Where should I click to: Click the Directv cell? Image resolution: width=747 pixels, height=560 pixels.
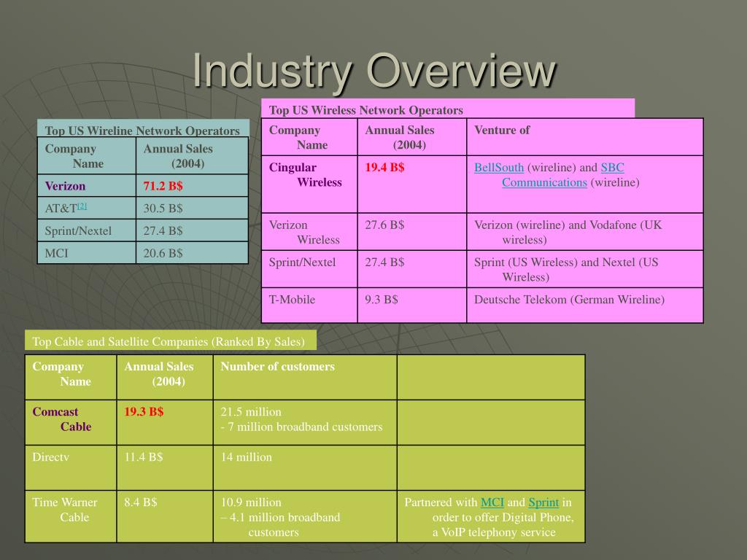(x=71, y=467)
